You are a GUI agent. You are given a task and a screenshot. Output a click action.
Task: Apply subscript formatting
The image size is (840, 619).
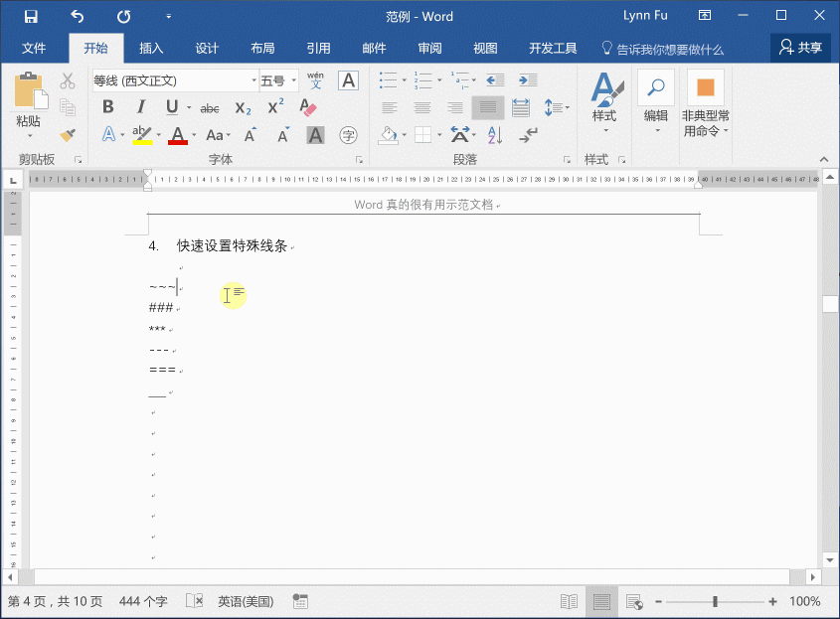(241, 106)
